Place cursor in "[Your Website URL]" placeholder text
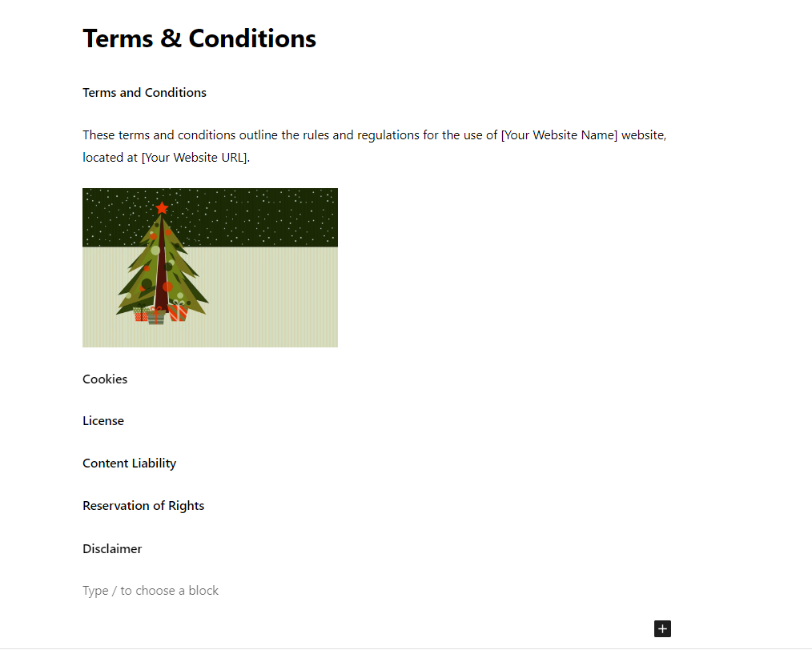The height and width of the screenshot is (658, 812). click(x=195, y=158)
